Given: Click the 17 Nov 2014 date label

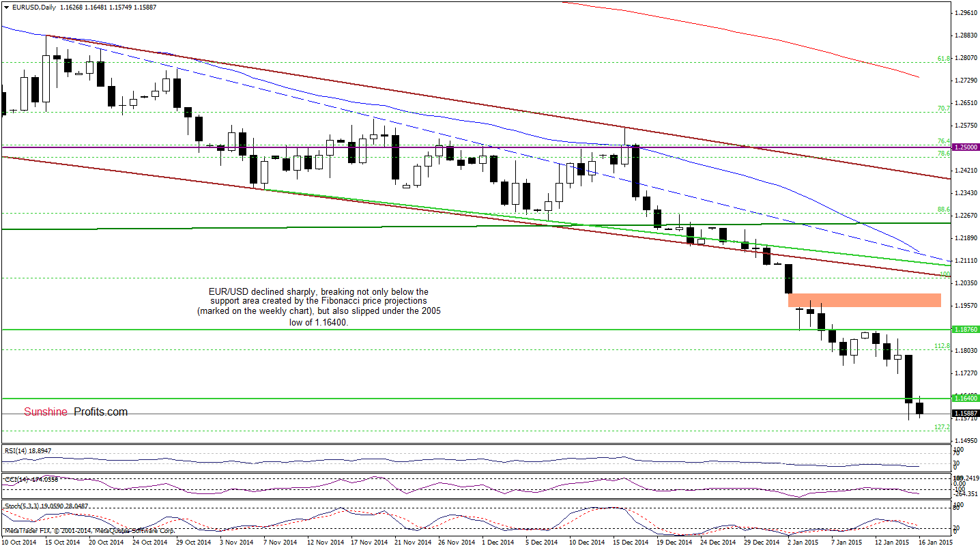Looking at the screenshot, I should point(369,543).
